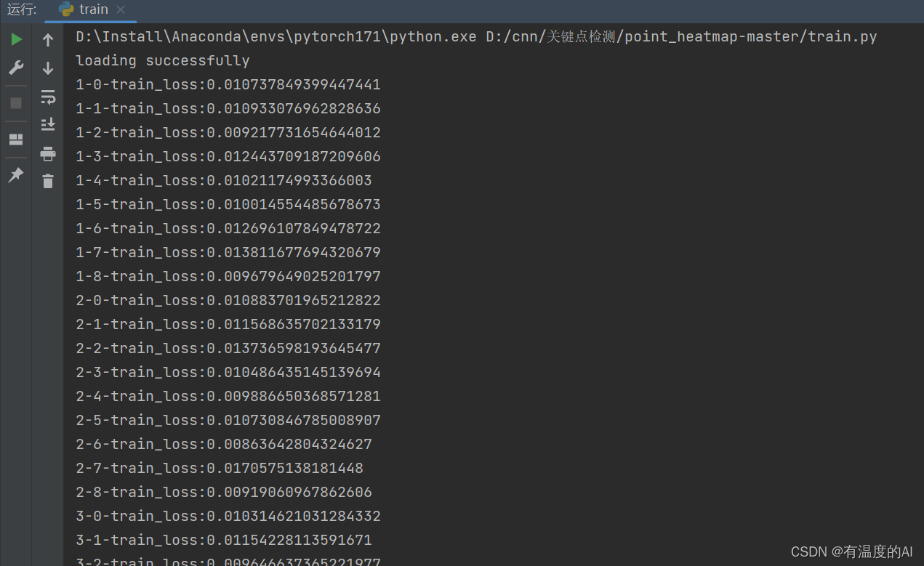924x566 pixels.
Task: Open run configuration wrench settings
Action: [16, 68]
